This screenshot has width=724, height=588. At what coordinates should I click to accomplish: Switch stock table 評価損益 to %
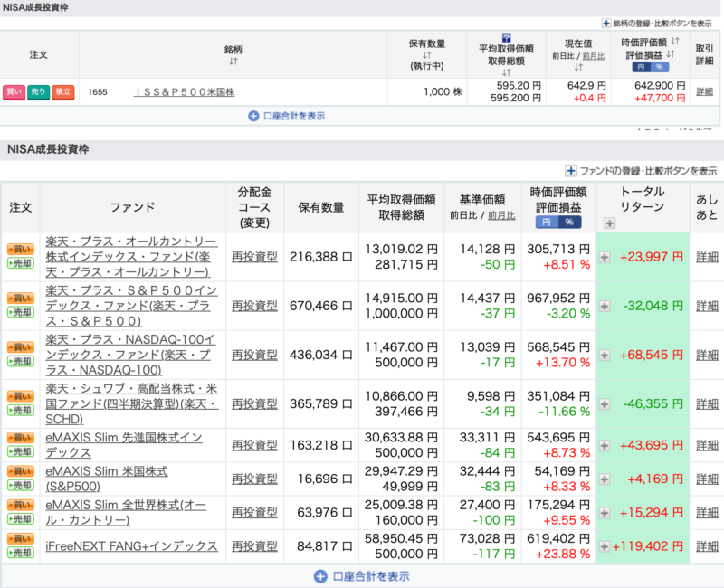(659, 67)
